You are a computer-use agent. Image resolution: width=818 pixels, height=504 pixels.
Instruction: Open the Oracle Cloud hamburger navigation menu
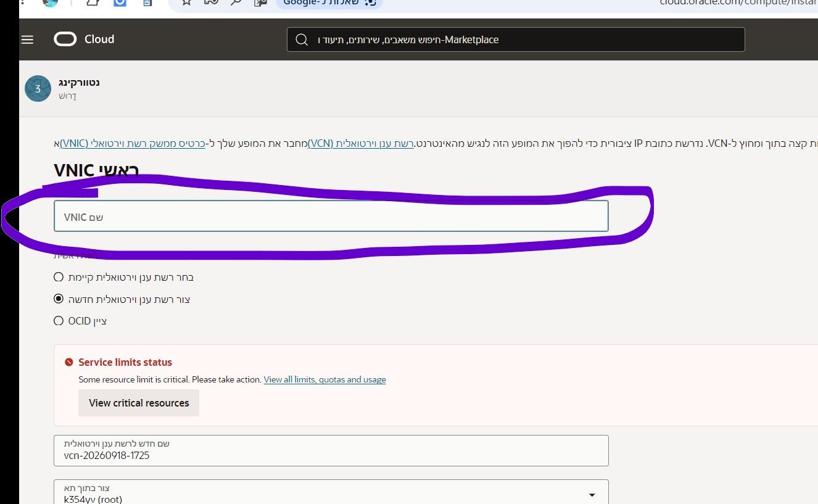[x=27, y=39]
